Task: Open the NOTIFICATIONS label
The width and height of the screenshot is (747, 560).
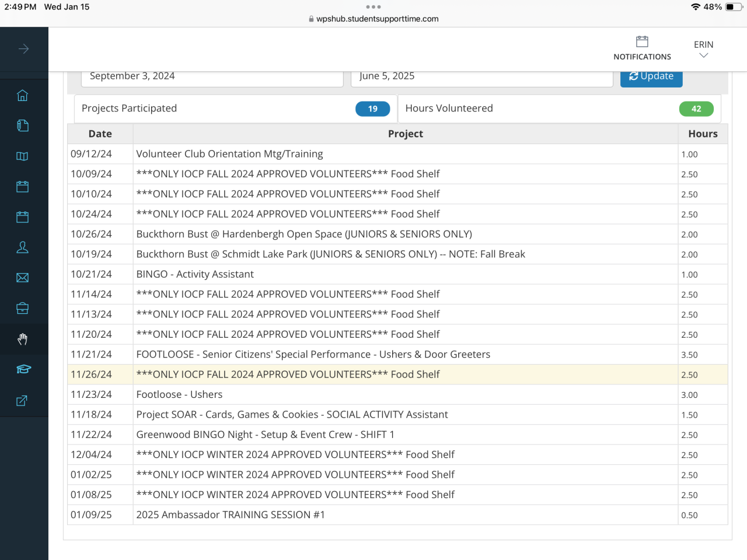Action: click(x=642, y=57)
